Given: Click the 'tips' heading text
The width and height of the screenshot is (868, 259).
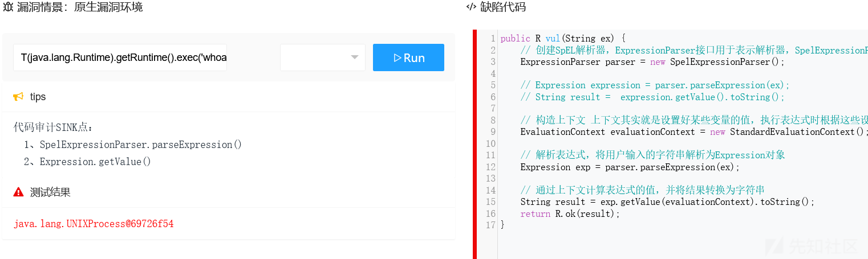Looking at the screenshot, I should coord(38,97).
